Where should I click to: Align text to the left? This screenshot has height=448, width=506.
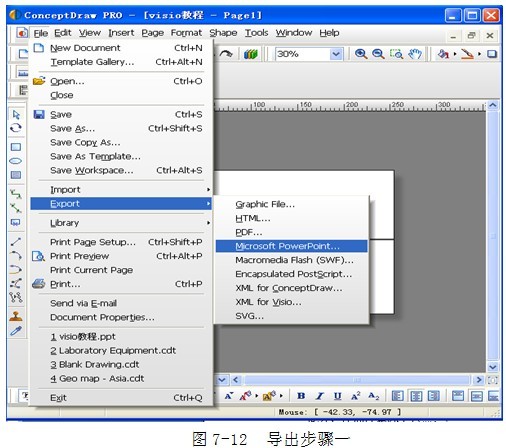pyautogui.click(x=397, y=396)
